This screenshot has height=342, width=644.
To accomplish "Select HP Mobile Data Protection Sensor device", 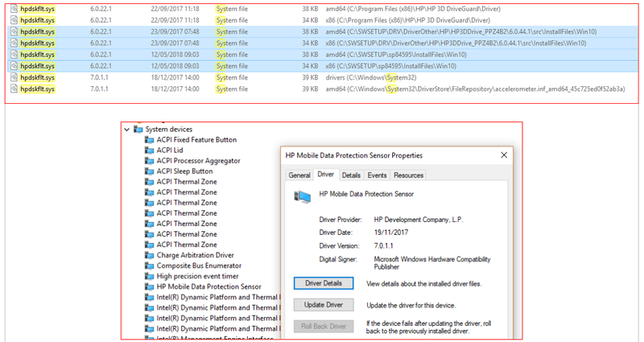I will tap(208, 286).
